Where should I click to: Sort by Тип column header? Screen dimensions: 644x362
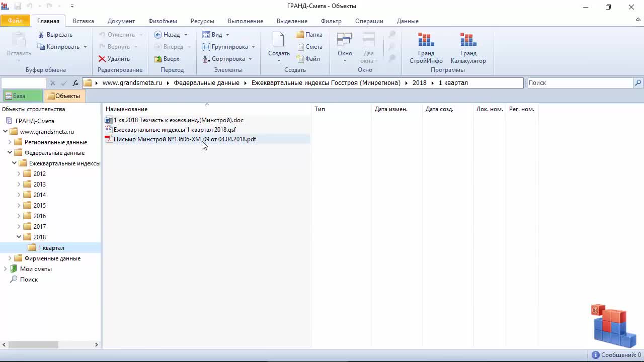(342, 109)
